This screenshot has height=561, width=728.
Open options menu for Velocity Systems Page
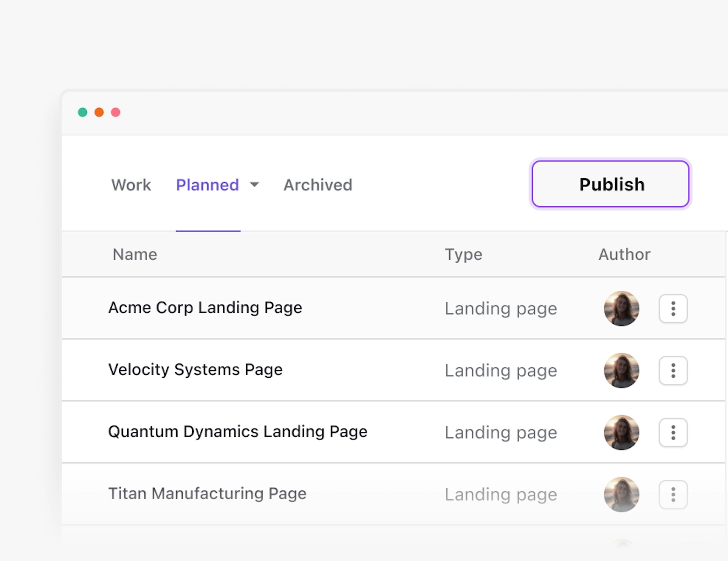673,371
